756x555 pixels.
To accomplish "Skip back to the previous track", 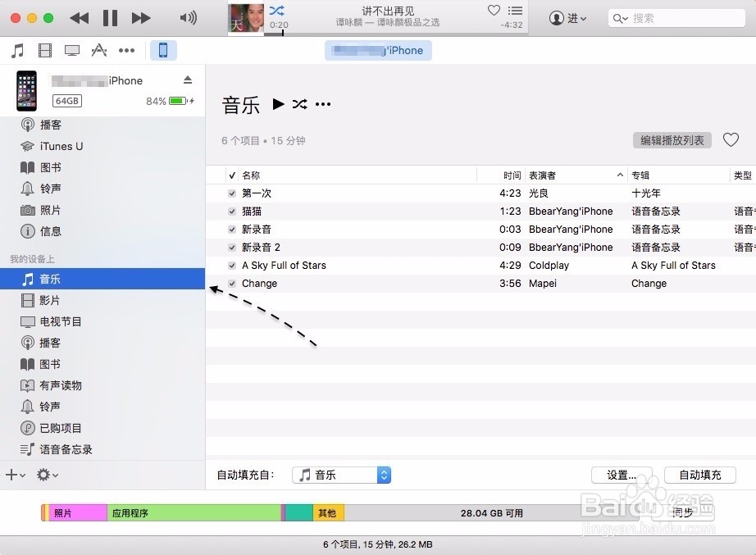I will [x=79, y=18].
